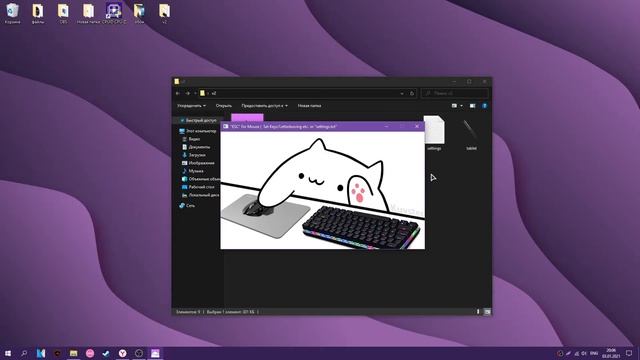
Task: Open the File Explorer taskbar icon
Action: pos(73,353)
